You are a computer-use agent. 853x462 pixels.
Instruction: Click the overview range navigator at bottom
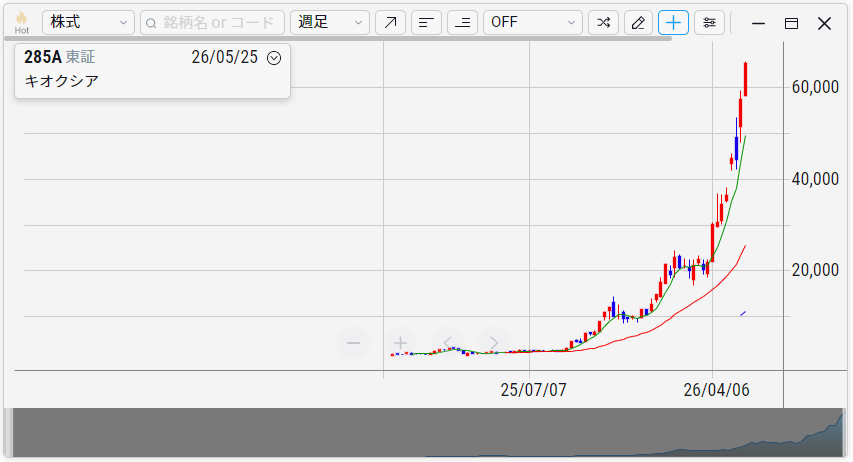pos(428,433)
